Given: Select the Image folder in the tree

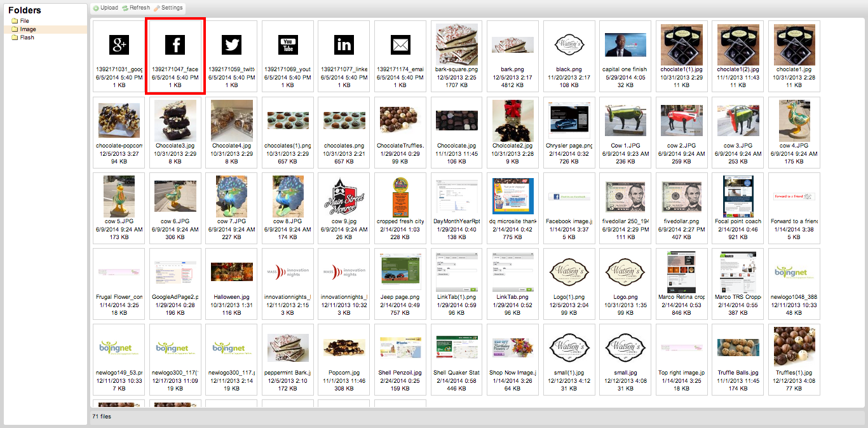Looking at the screenshot, I should [28, 29].
